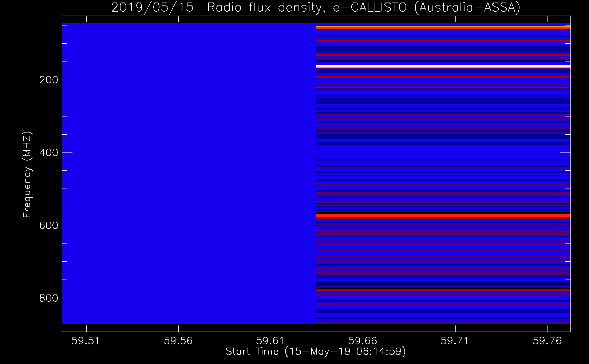This screenshot has width=589, height=364.
Task: Click the 59.51 time tick label
Action: (x=86, y=341)
